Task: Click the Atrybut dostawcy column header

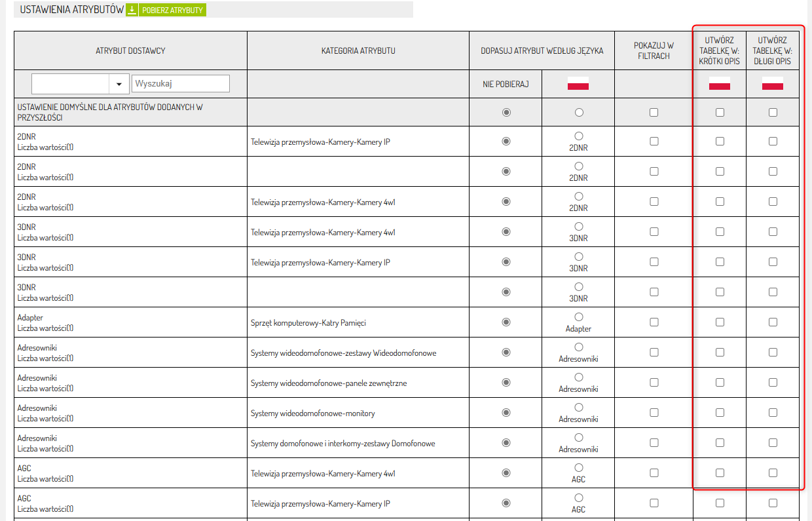Action: (x=130, y=50)
